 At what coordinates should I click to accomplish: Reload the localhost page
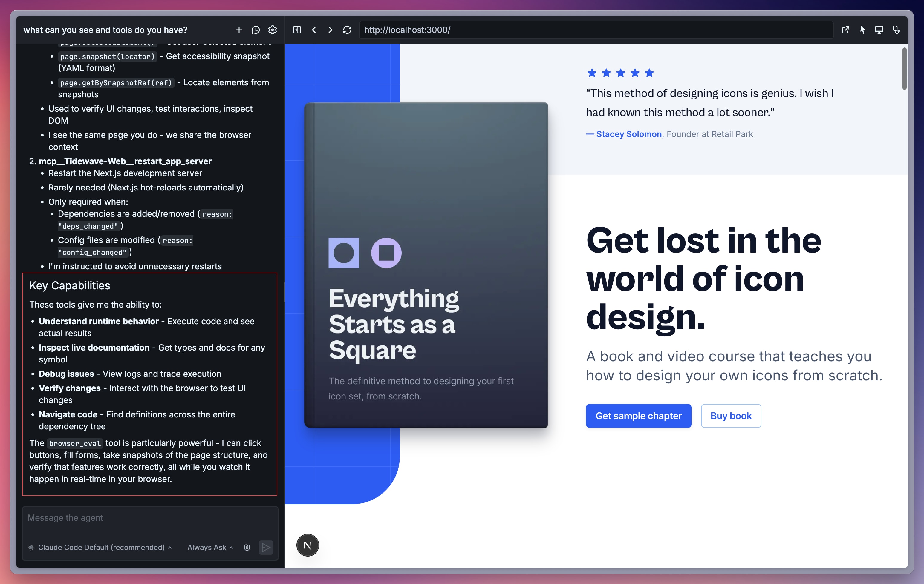click(x=347, y=30)
